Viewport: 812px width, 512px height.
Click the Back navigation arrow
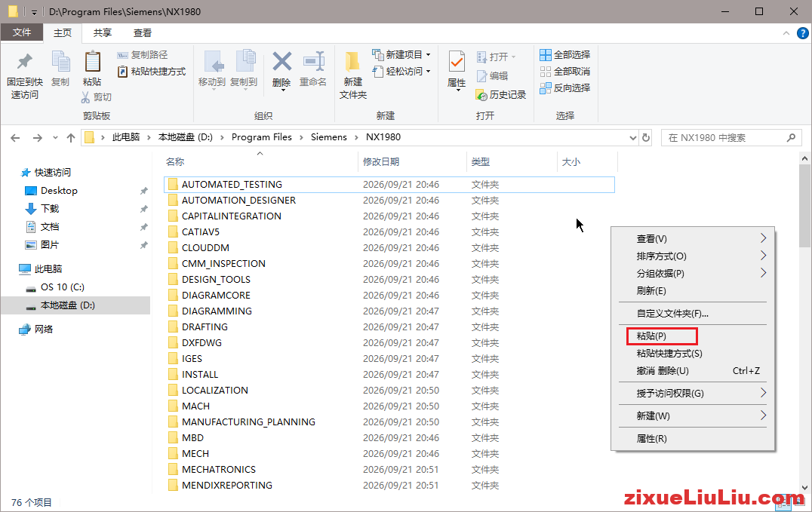click(15, 138)
